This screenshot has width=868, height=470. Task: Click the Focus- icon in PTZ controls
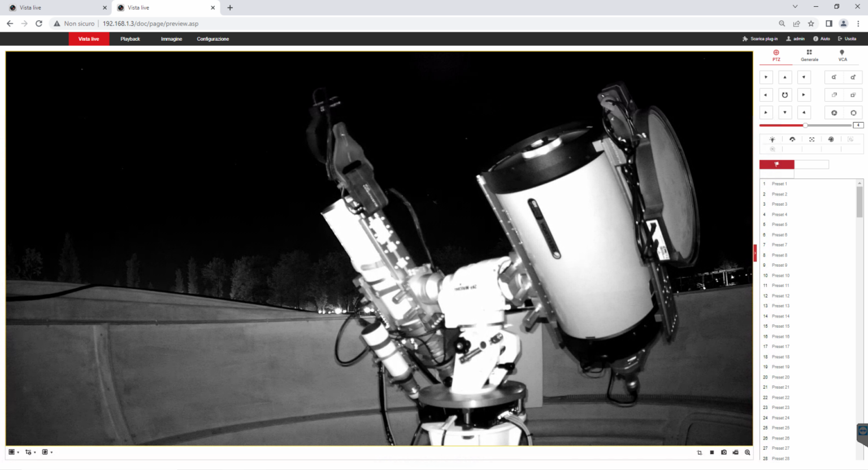(834, 94)
